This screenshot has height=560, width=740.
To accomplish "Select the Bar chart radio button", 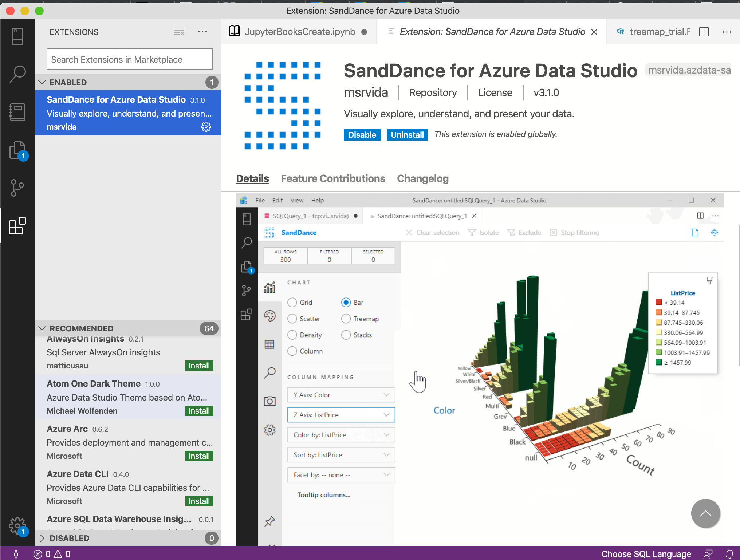I will (x=346, y=303).
